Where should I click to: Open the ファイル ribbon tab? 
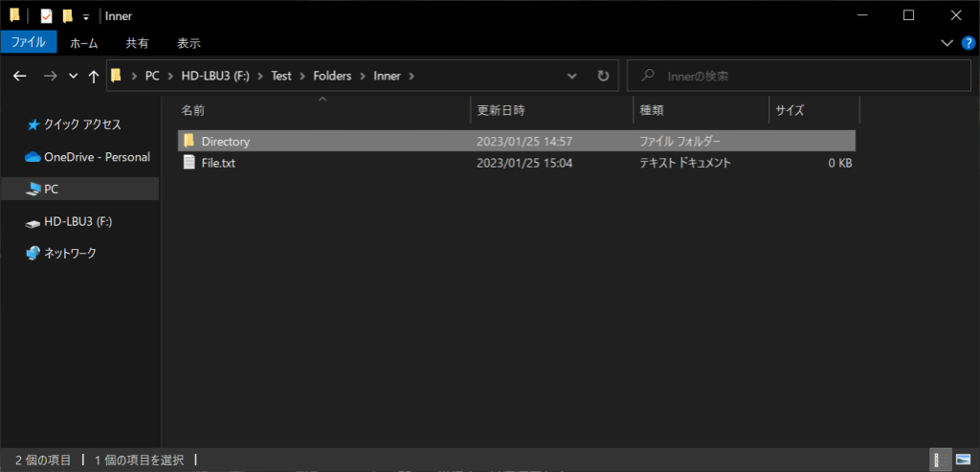pyautogui.click(x=29, y=42)
